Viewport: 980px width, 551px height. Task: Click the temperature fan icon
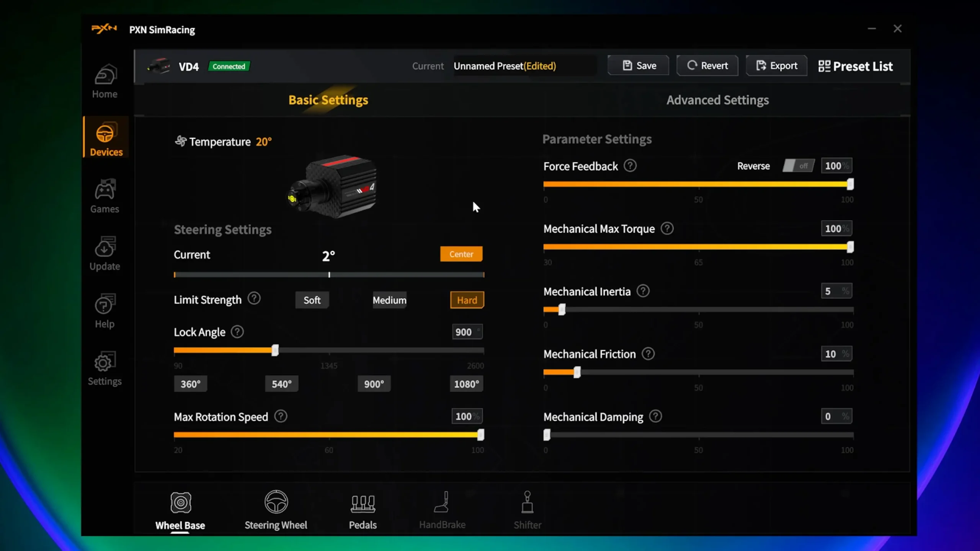pos(181,141)
